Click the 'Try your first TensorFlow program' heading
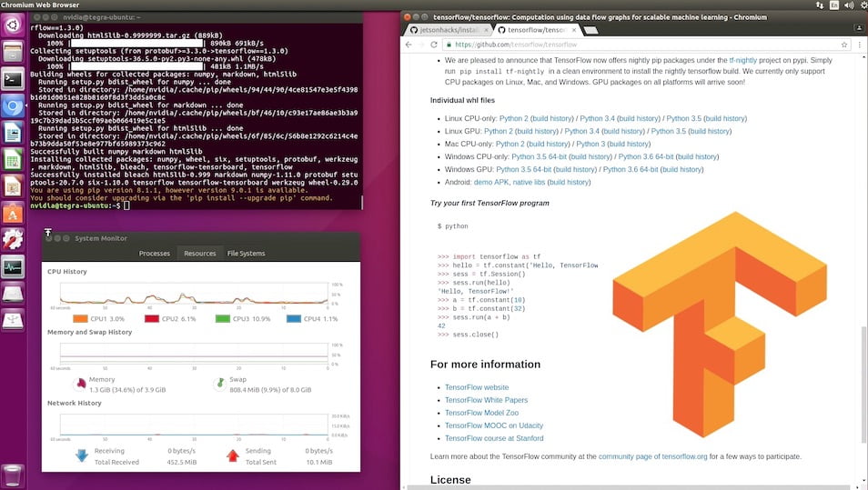 [x=490, y=203]
